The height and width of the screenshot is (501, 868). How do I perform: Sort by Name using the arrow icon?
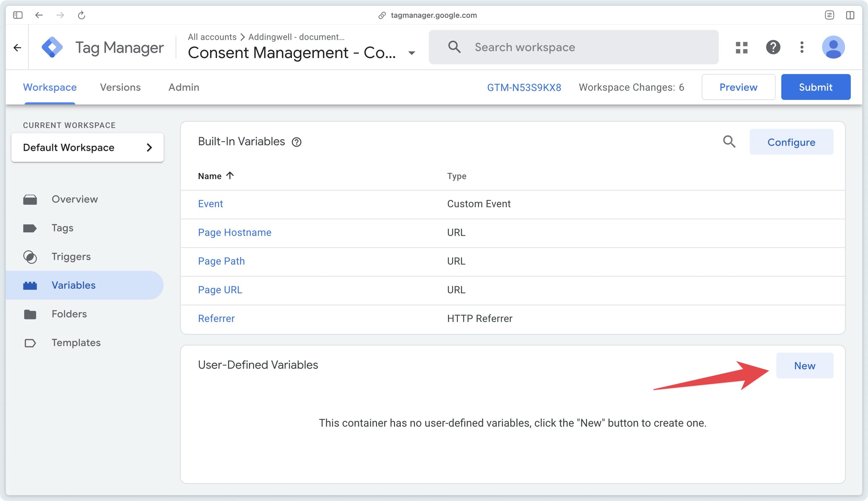(x=230, y=176)
